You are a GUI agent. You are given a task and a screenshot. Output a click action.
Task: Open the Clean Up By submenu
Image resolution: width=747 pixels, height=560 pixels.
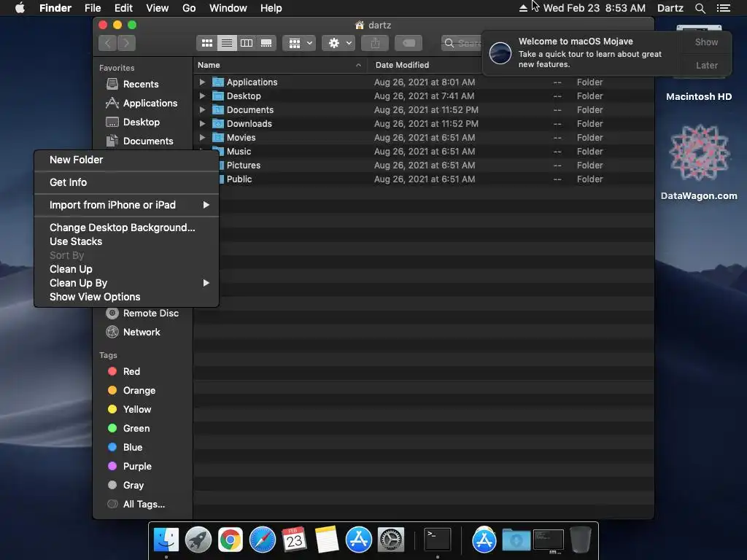126,283
